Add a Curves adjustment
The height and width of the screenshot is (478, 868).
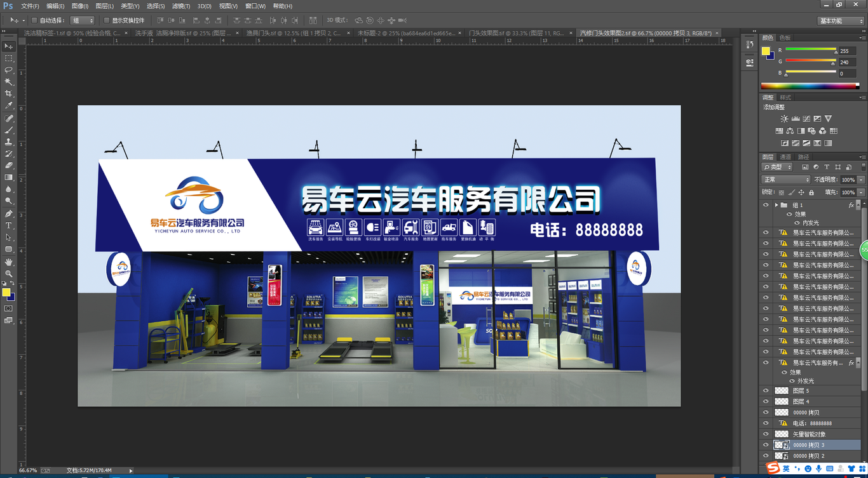[x=806, y=119]
